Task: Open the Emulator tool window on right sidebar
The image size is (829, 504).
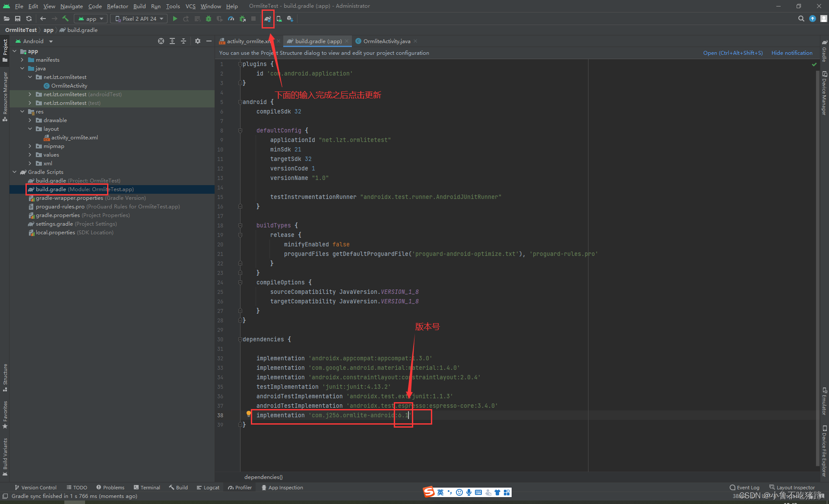Action: (x=824, y=401)
